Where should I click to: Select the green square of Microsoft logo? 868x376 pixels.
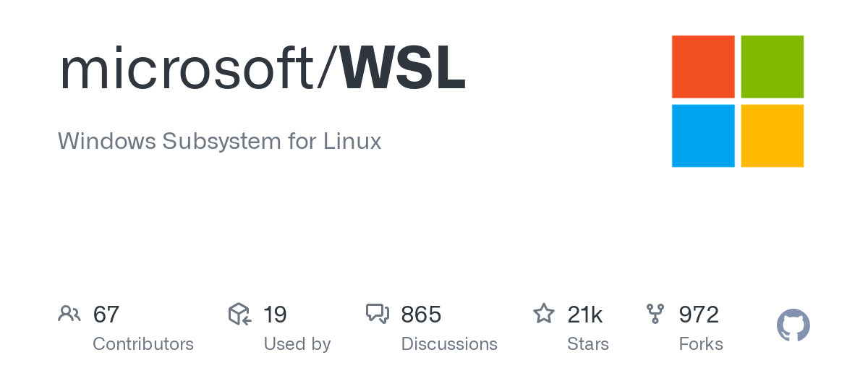[x=773, y=67]
